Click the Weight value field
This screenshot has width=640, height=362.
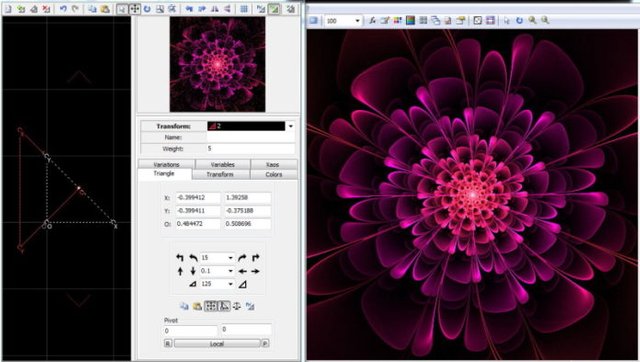[251, 149]
